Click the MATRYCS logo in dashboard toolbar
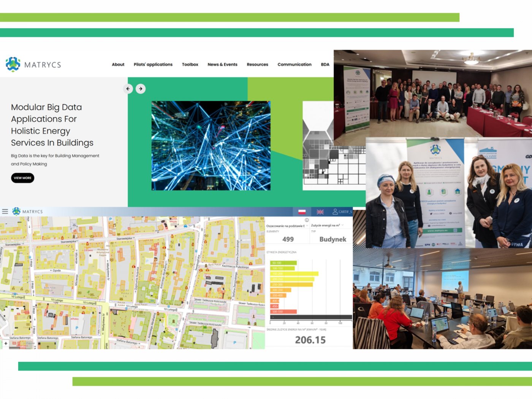The height and width of the screenshot is (399, 532). coord(27,211)
